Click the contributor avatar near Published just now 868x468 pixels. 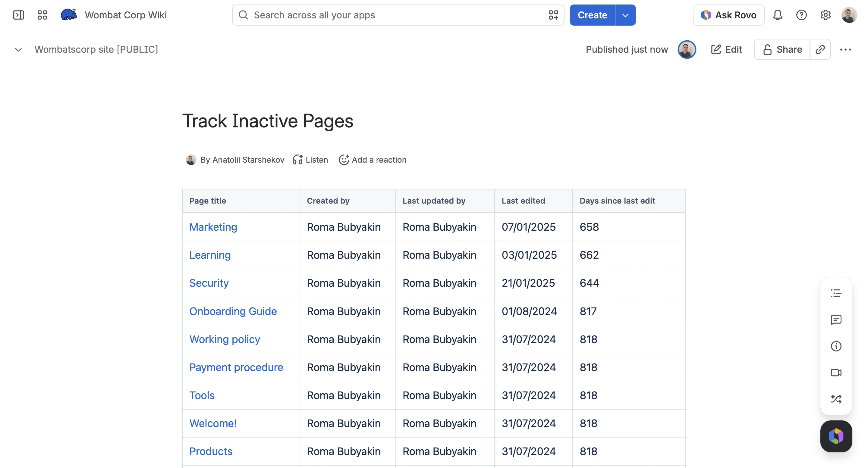click(687, 49)
